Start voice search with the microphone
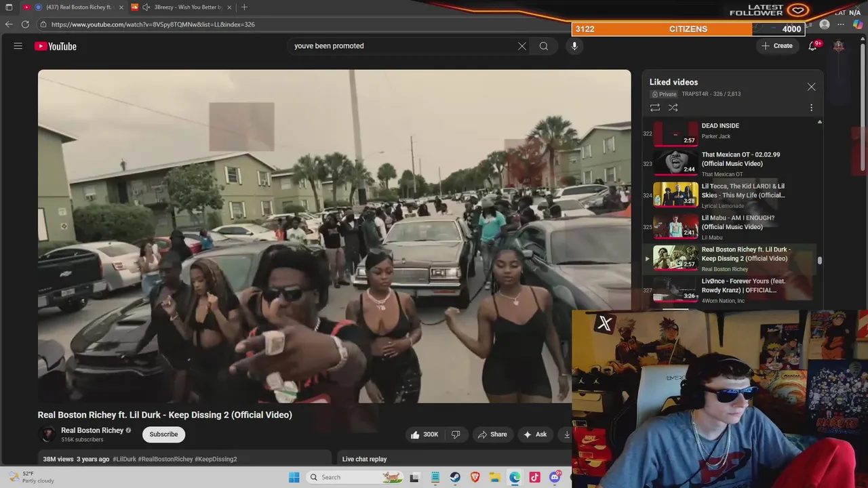Viewport: 868px width, 488px height. [574, 46]
